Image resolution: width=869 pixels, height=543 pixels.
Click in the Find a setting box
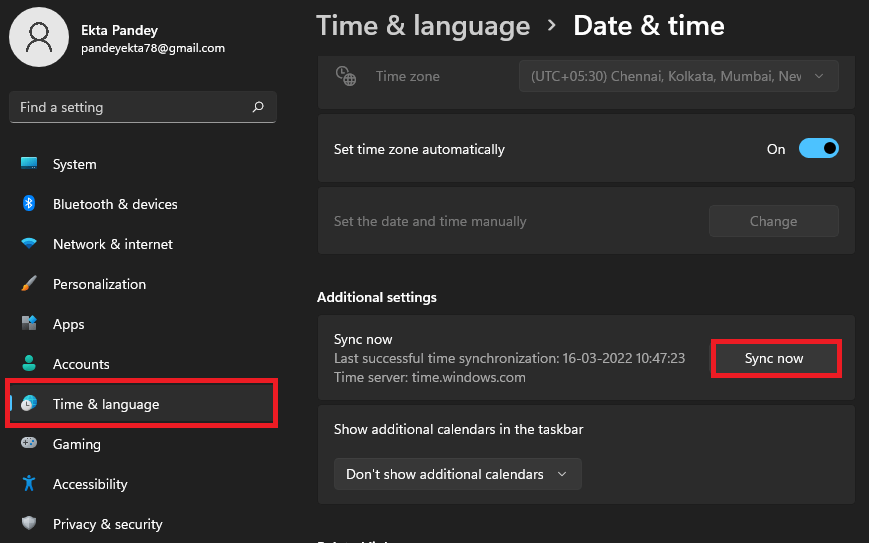(x=130, y=107)
